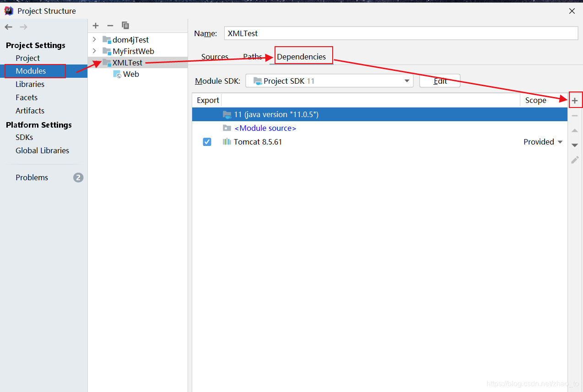The width and height of the screenshot is (583, 392).
Task: Click the Web facet icon under XMLTest
Action: (117, 74)
